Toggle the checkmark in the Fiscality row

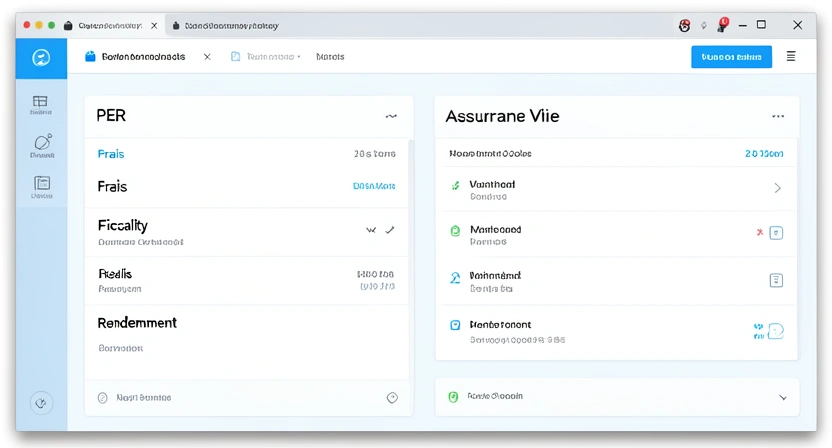(389, 230)
